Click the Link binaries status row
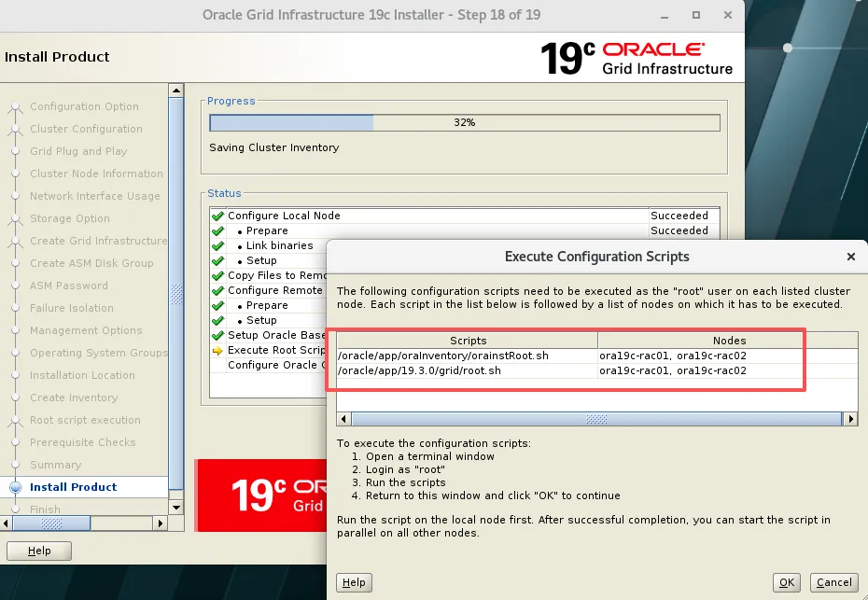The height and width of the screenshot is (600, 868). click(269, 245)
